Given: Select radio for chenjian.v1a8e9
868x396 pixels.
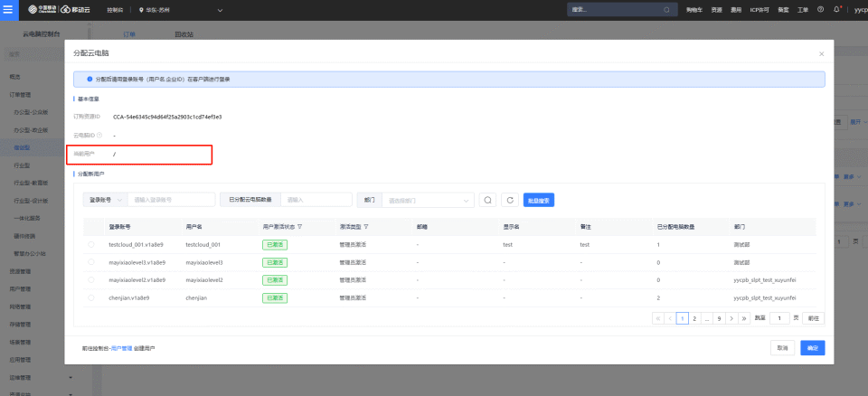Looking at the screenshot, I should [90, 298].
